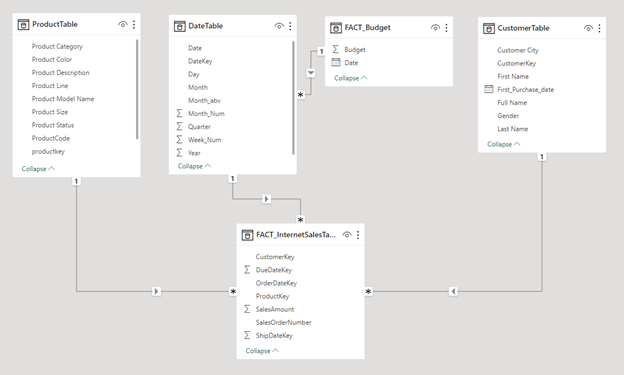Click sigma icon beside Quarter
The height and width of the screenshot is (375, 624).
pos(179,127)
